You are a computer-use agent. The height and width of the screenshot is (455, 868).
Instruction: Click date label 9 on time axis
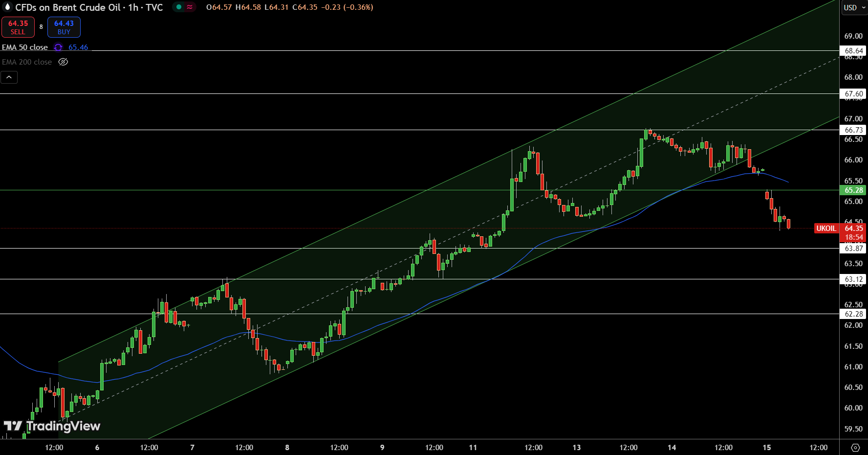pos(382,448)
